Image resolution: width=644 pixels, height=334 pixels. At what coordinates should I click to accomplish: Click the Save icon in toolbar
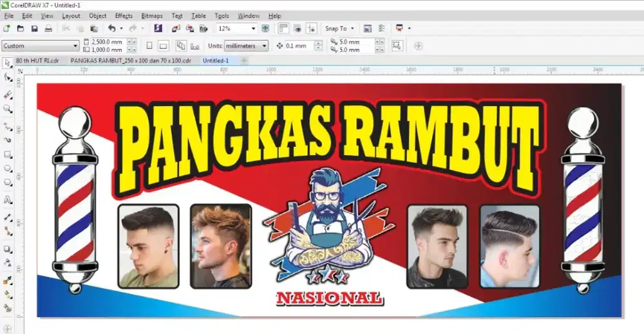(x=35, y=28)
